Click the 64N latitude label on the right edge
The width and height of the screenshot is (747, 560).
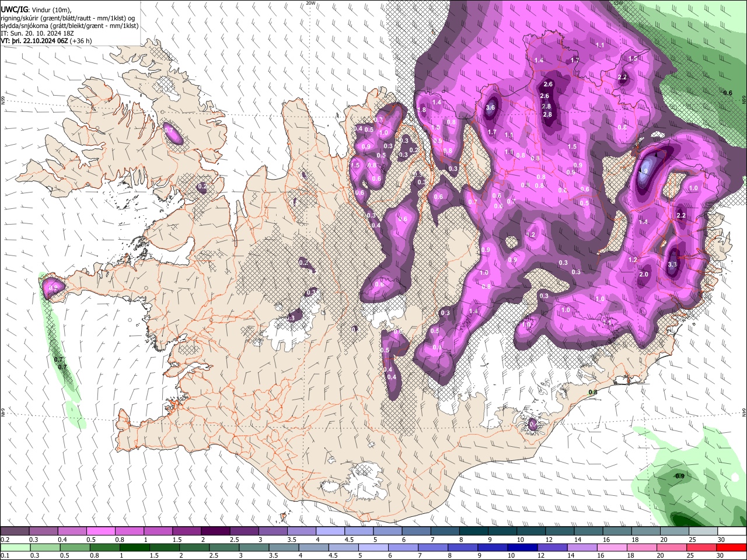tap(744, 412)
